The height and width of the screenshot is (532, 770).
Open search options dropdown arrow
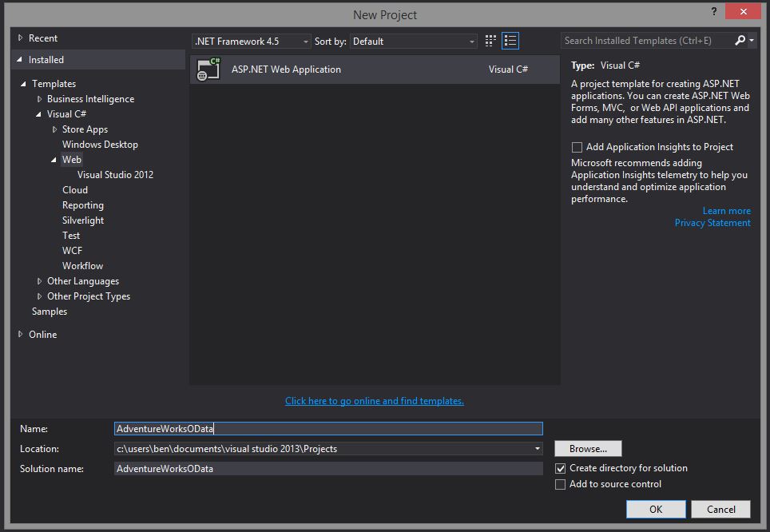tap(752, 40)
